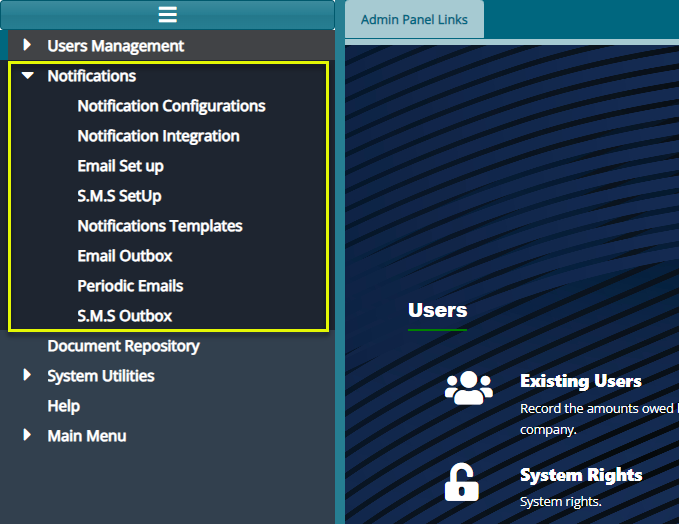Open the S.M.S Outbox
The height and width of the screenshot is (524, 679).
click(125, 316)
